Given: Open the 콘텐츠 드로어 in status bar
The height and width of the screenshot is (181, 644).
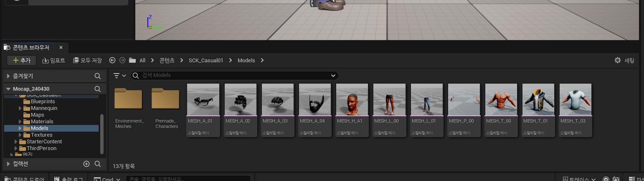Looking at the screenshot, I should (24, 179).
